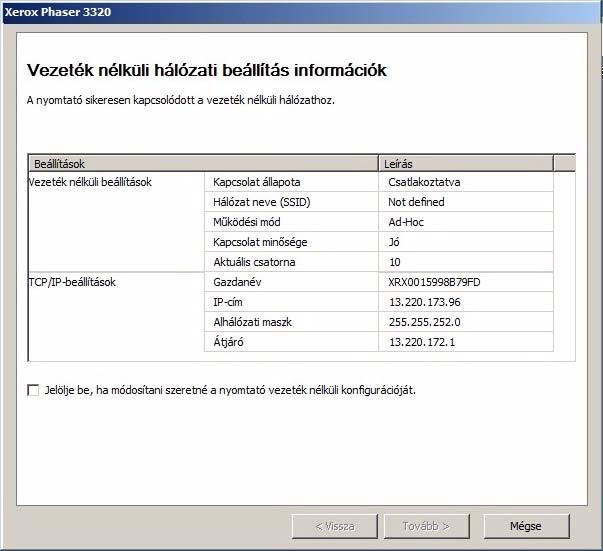Click the Hálózat neve (SSID) cell

(291, 202)
